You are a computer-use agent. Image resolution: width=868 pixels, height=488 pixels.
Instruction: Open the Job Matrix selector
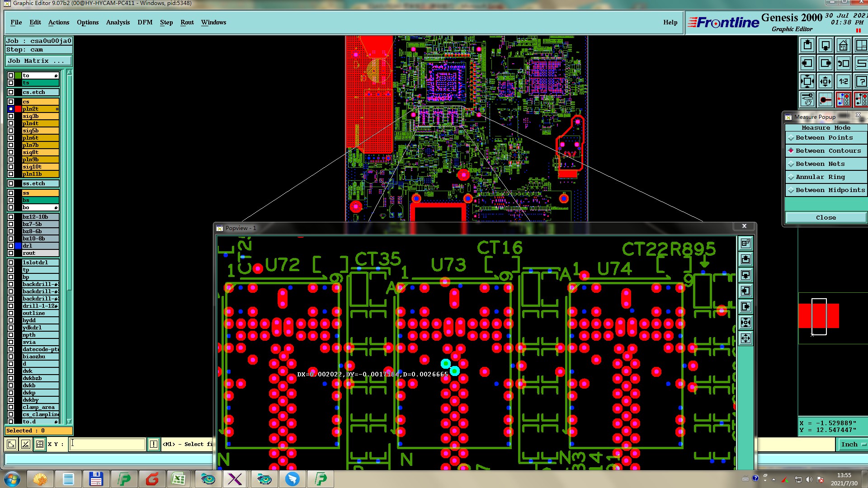(38, 61)
